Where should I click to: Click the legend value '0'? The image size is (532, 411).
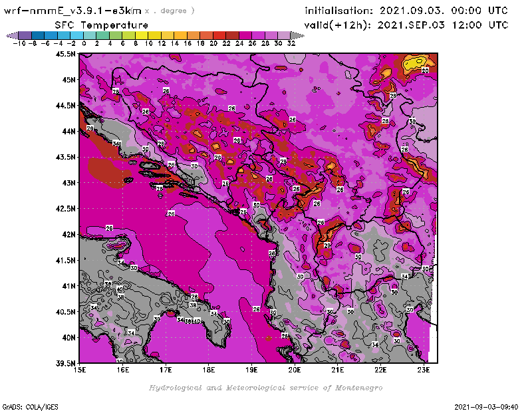pyautogui.click(x=84, y=43)
